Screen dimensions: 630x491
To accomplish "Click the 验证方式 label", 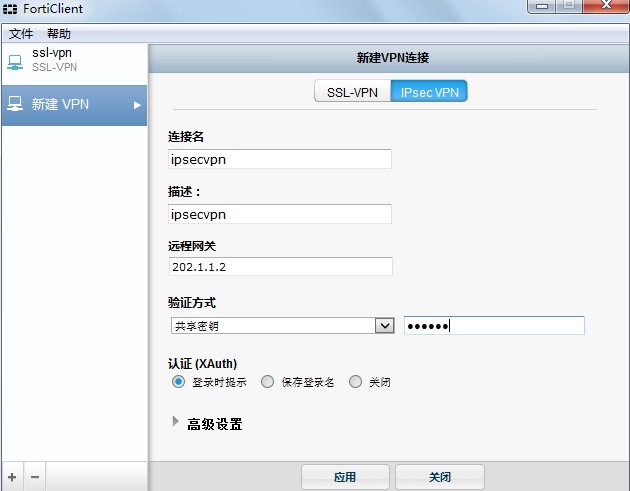I will [x=192, y=303].
